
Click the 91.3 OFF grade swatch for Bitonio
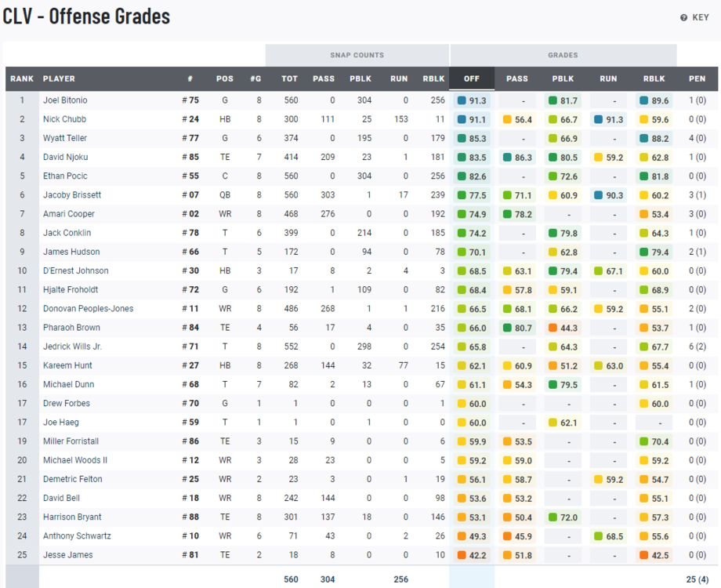click(462, 100)
